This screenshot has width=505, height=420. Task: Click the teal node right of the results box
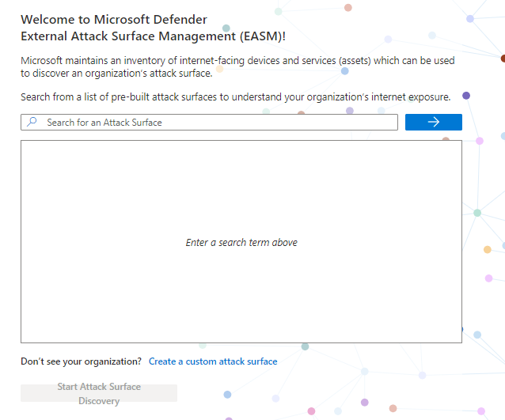[477, 213]
